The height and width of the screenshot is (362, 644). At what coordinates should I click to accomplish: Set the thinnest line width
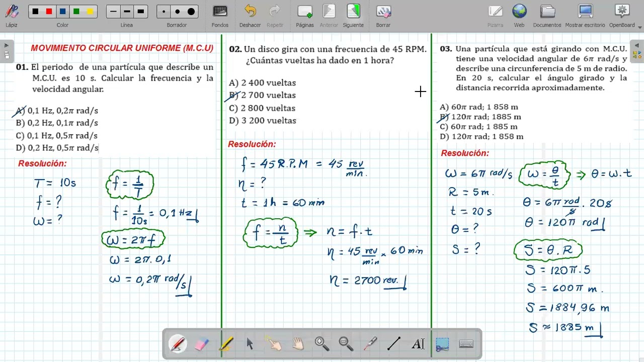(114, 12)
